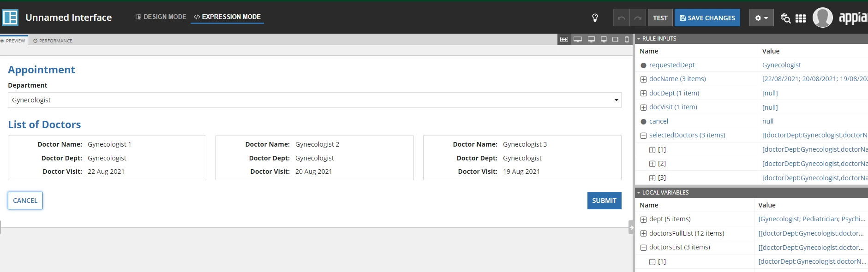
Task: Switch to Expression Mode tab
Action: pos(227,17)
